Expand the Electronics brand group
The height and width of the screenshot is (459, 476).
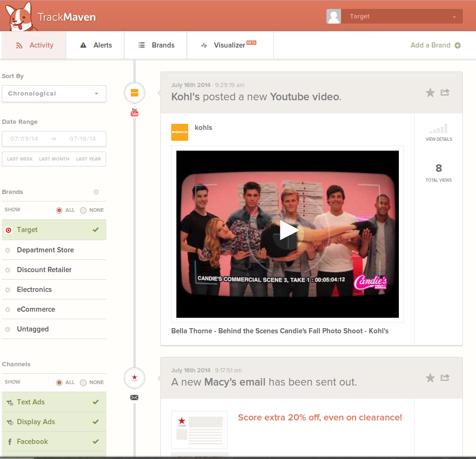pos(54,289)
